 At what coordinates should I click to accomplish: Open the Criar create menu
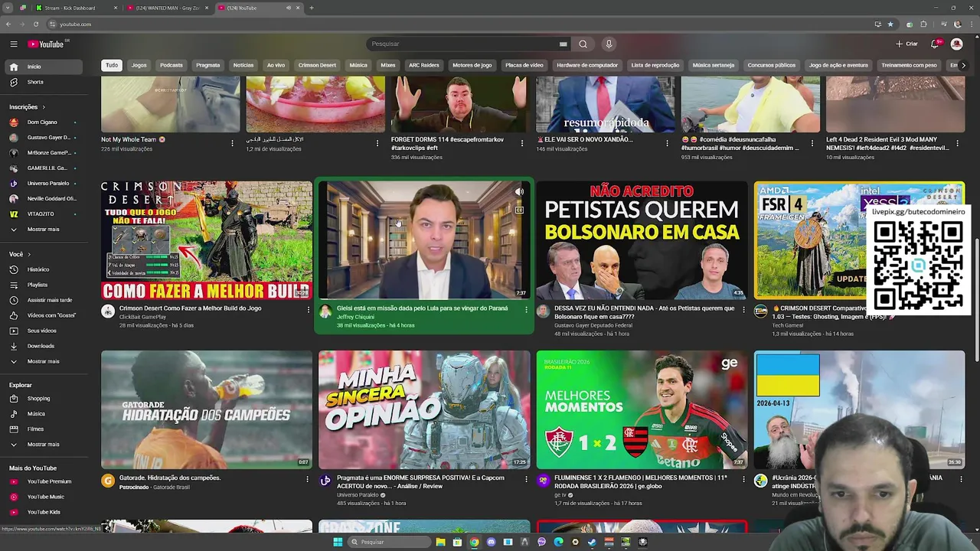pos(906,44)
